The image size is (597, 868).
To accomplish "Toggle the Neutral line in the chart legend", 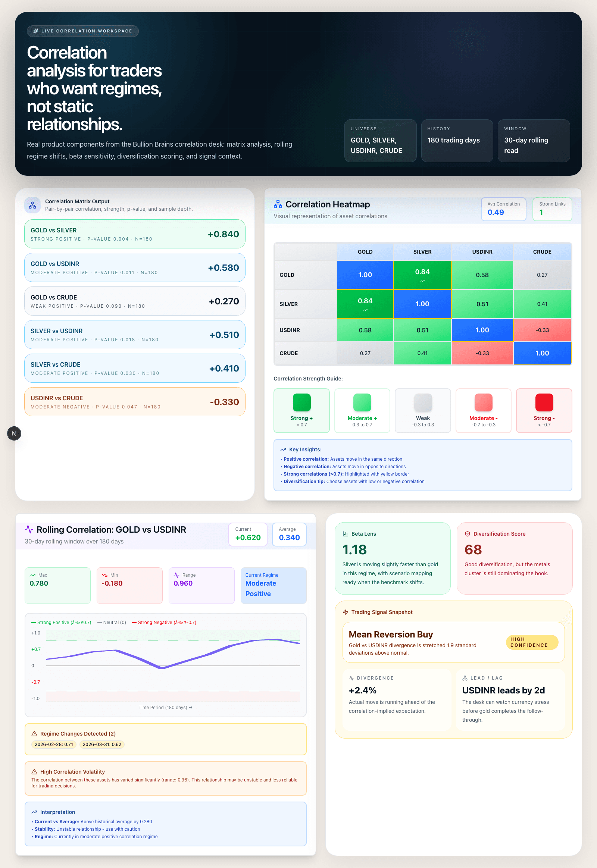I will click(112, 622).
